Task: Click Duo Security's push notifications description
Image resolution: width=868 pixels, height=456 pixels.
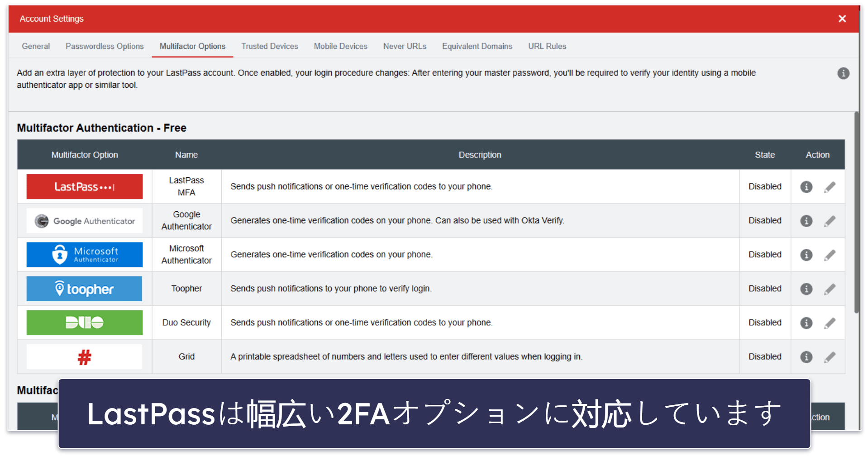Action: click(x=361, y=323)
